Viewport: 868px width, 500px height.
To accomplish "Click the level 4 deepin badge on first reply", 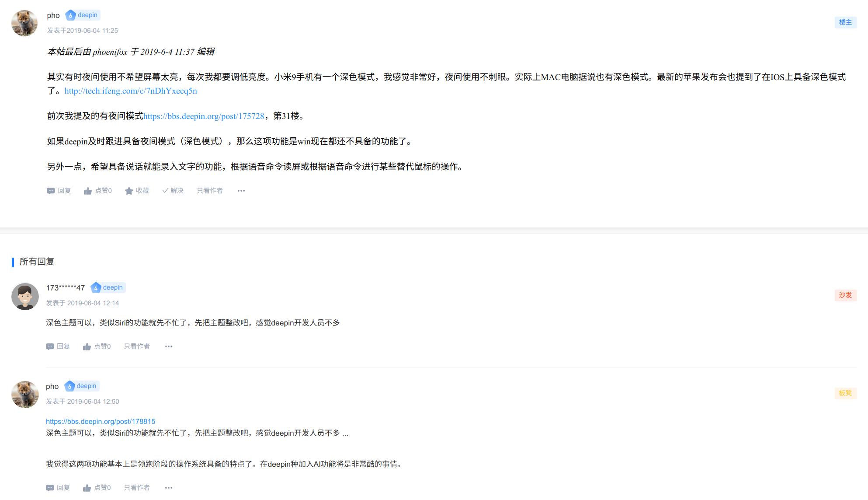I will click(108, 287).
